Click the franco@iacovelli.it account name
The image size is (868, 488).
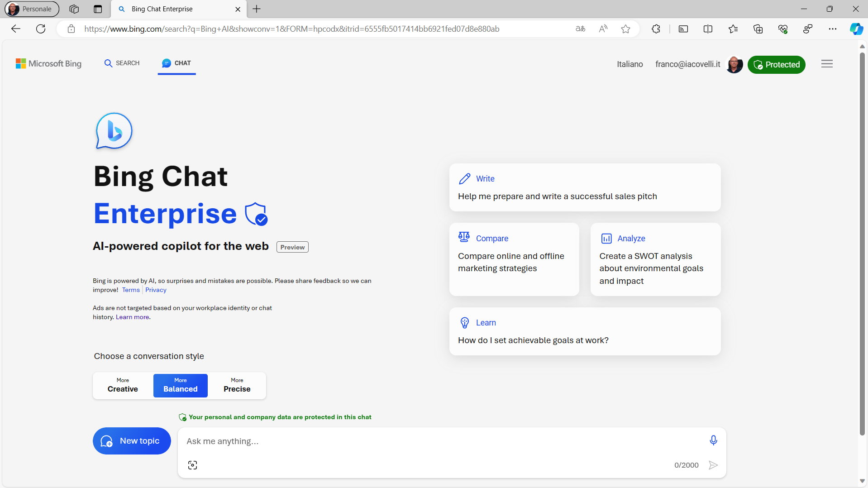687,64
